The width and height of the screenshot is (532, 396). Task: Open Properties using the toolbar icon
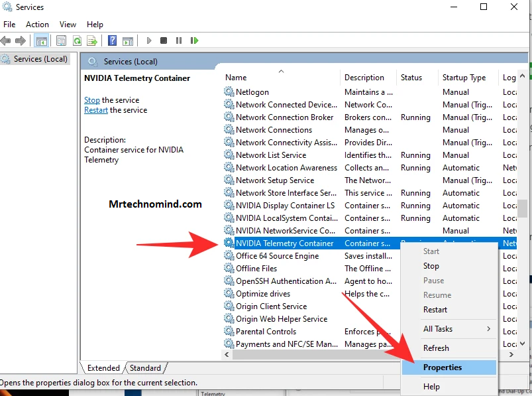[x=60, y=40]
